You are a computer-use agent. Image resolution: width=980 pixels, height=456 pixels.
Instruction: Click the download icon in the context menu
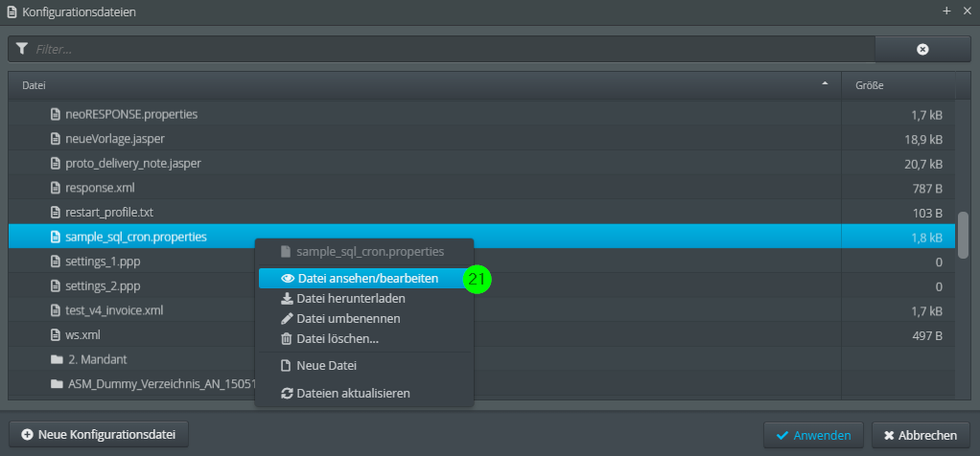(x=286, y=299)
